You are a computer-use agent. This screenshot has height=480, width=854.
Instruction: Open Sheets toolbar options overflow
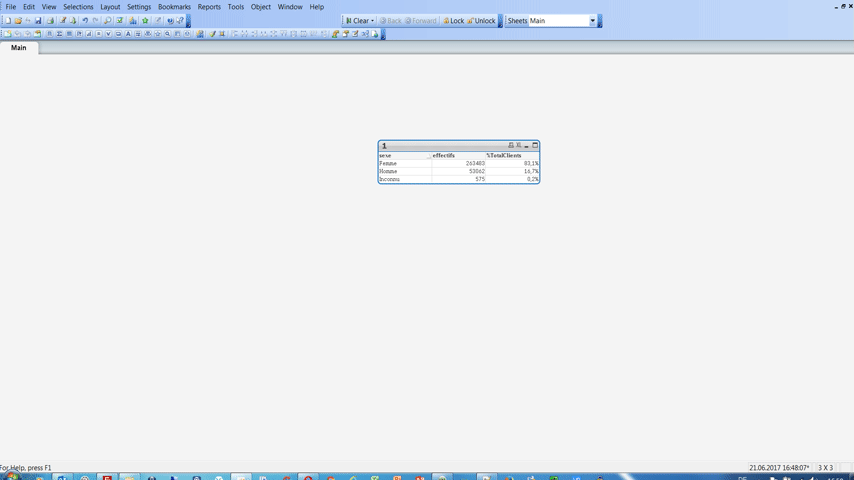600,21
